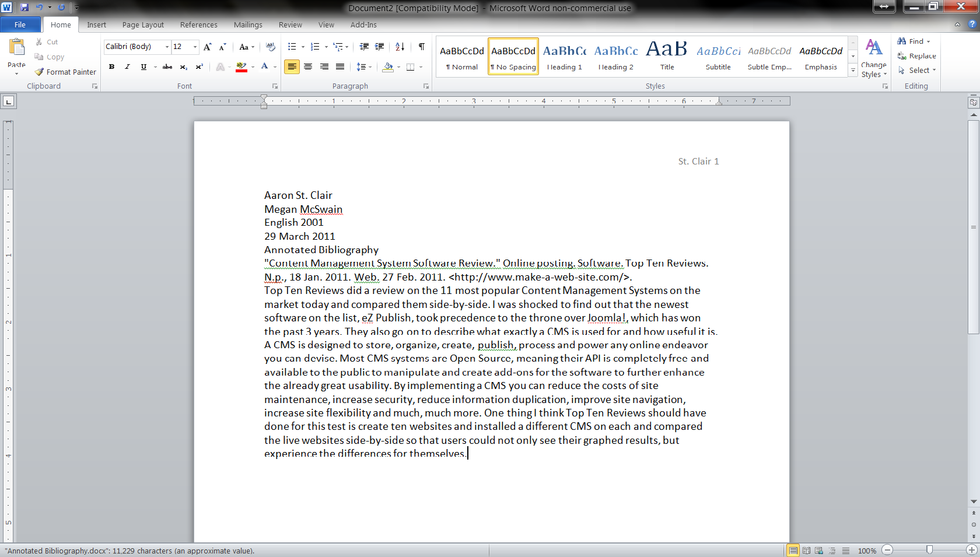Screen dimensions: 980x557
Task: Toggle bold formatting
Action: click(111, 66)
